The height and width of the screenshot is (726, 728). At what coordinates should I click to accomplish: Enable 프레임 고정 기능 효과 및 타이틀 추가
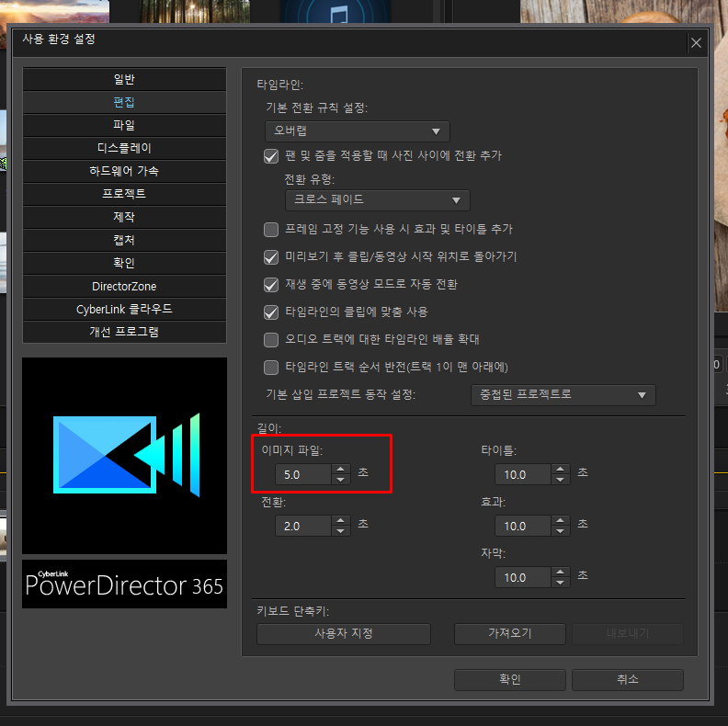271,230
